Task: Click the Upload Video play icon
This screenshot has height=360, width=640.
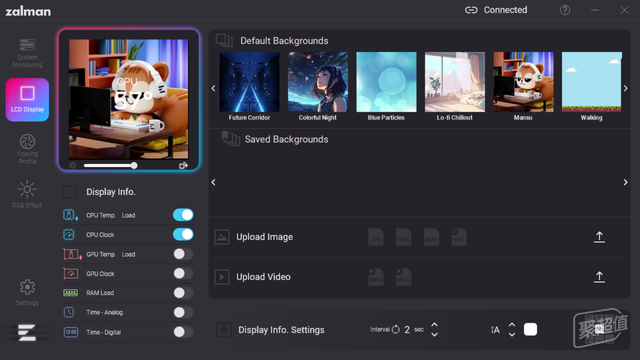Action: tap(222, 277)
